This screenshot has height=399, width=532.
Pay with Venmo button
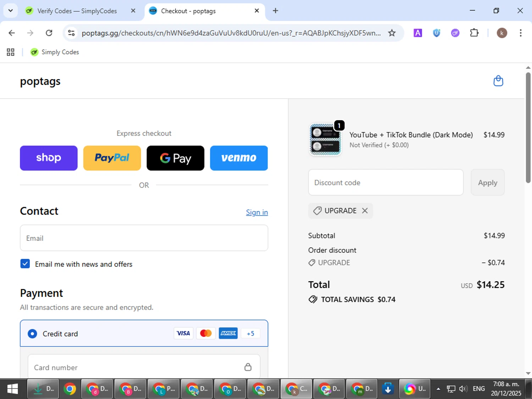coord(239,158)
